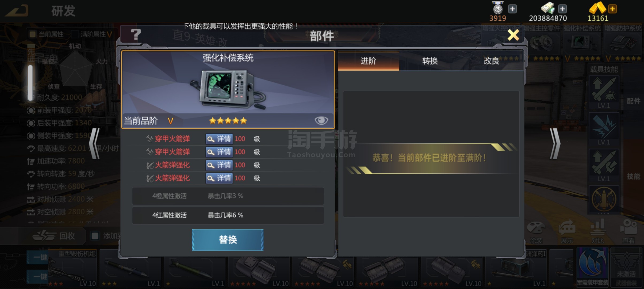Click the 替换 replace button

click(228, 240)
